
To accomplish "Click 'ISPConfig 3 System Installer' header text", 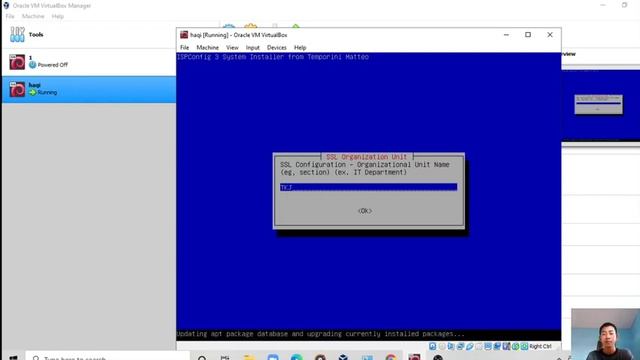I will [x=273, y=57].
